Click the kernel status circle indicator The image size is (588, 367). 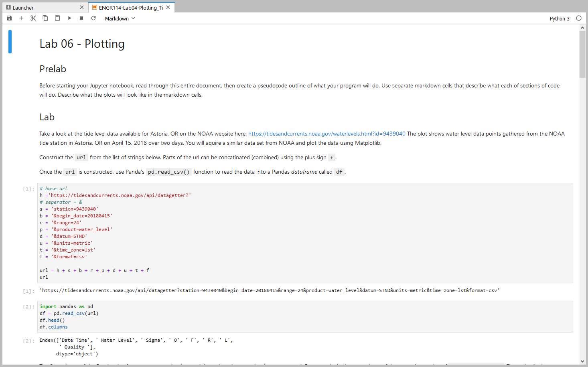point(579,18)
